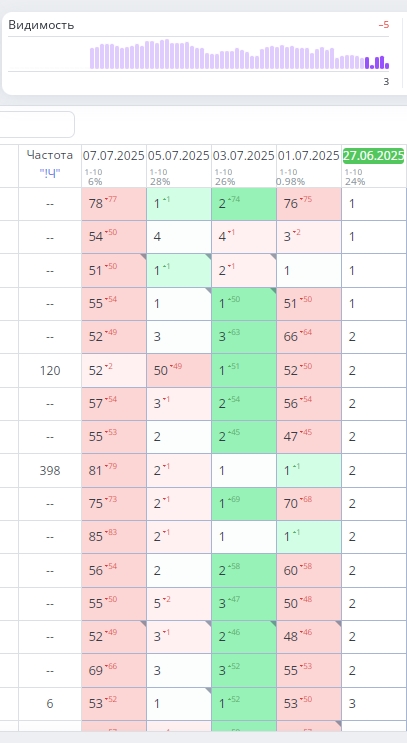
Task: Open the 03.07.2025 column header
Action: (244, 155)
